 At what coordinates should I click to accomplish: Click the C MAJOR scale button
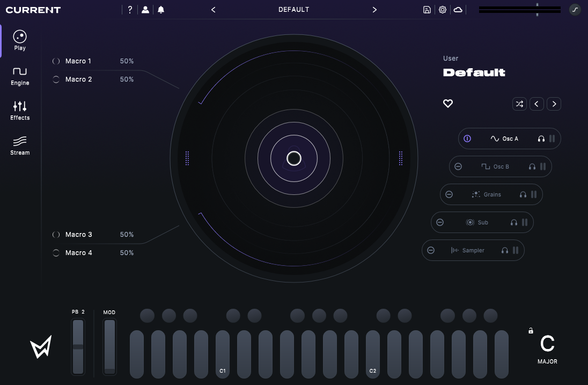(547, 348)
